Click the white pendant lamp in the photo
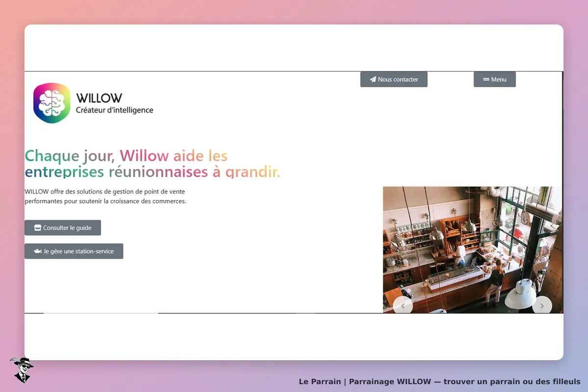Image resolution: width=588 pixels, height=392 pixels. tap(520, 294)
